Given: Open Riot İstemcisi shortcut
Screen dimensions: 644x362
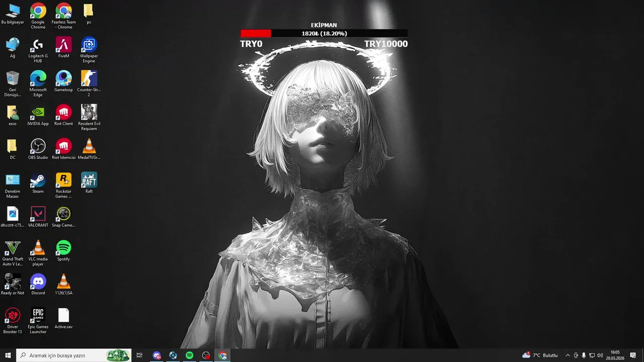Looking at the screenshot, I should 63,149.
